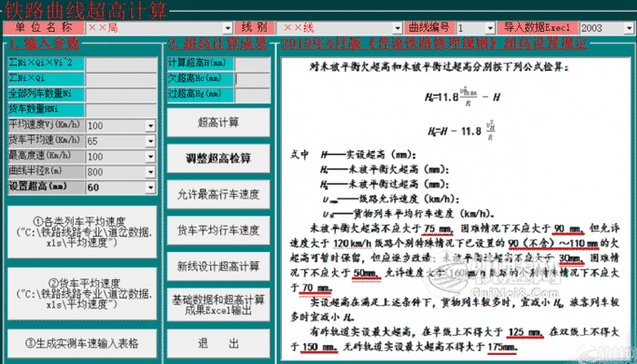Viewport: 637px width, 364px height.
Task: Click the 货车数量HNi input field
Action: pos(121,110)
